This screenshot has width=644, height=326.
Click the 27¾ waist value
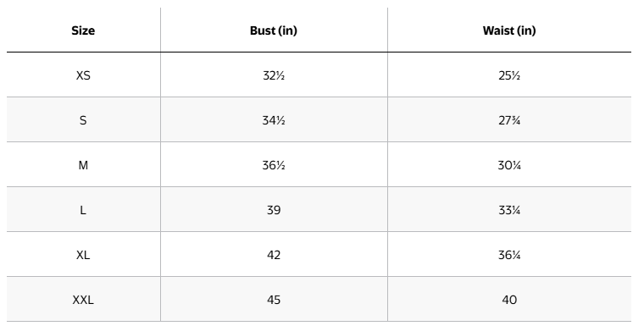point(509,120)
